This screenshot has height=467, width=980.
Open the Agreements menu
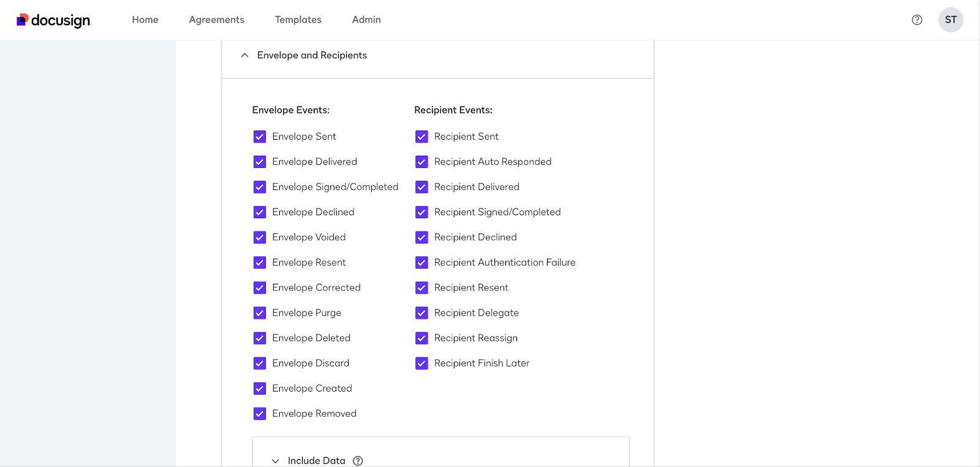(216, 20)
